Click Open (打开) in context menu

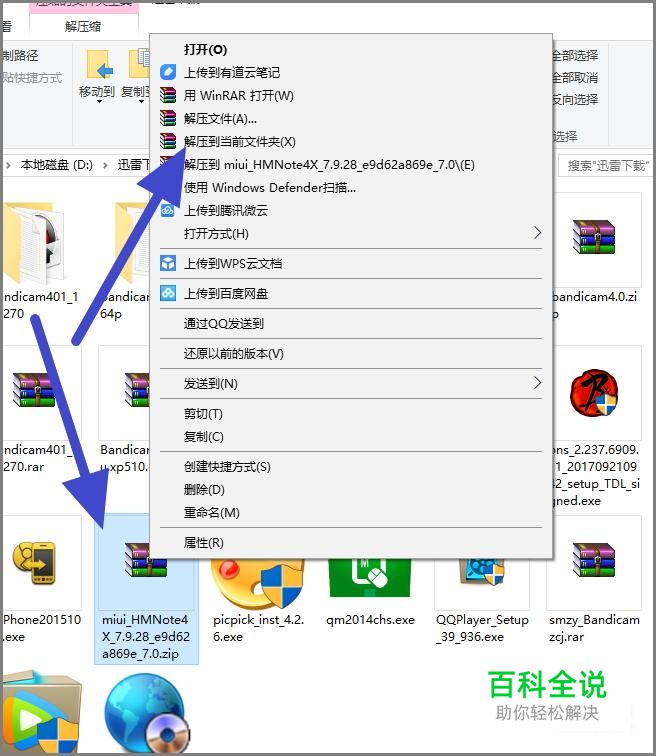pos(205,50)
